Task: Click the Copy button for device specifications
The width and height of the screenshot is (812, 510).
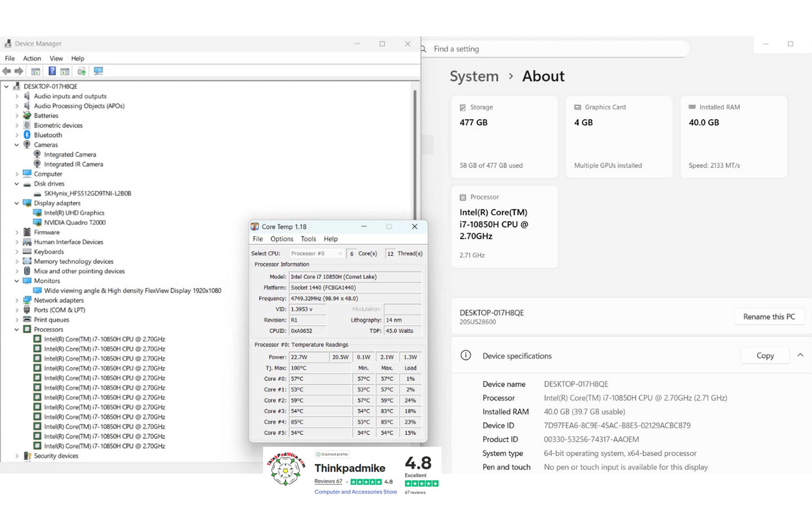Action: pyautogui.click(x=765, y=356)
